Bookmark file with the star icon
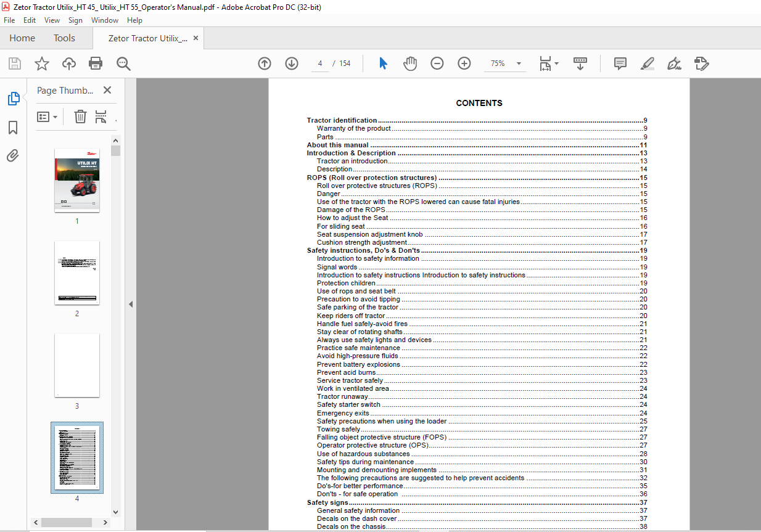Screen dimensions: 761x532 point(41,63)
